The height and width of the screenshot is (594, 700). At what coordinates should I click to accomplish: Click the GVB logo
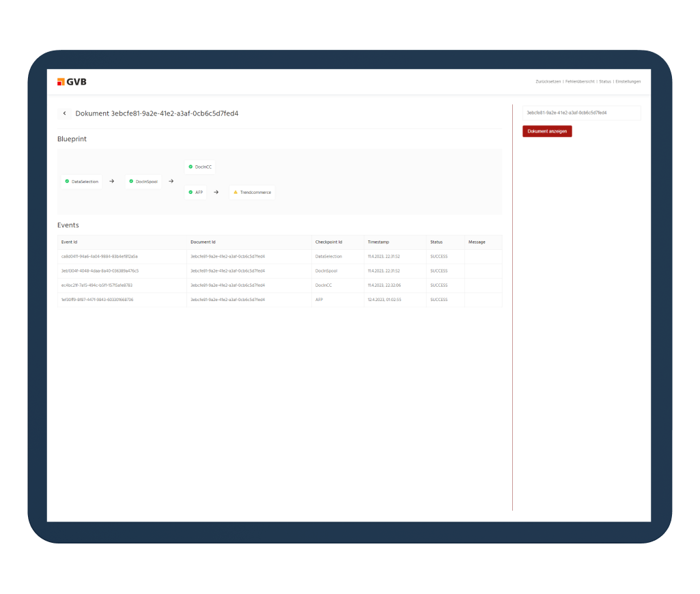72,82
